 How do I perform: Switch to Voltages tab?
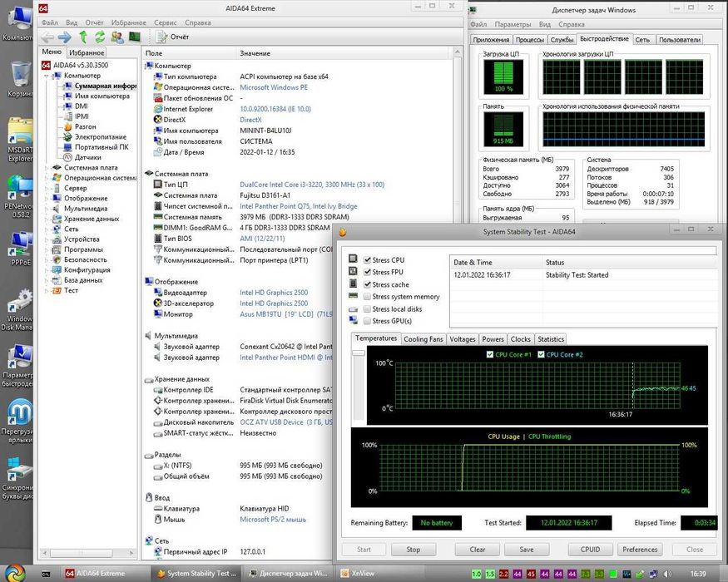point(463,339)
